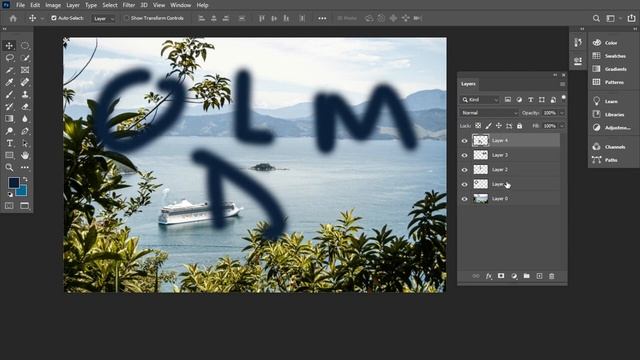Open the Filter menu

(129, 5)
